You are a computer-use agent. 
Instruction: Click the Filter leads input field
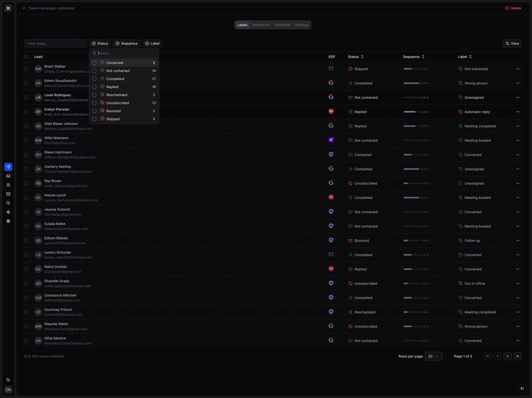[x=56, y=44]
